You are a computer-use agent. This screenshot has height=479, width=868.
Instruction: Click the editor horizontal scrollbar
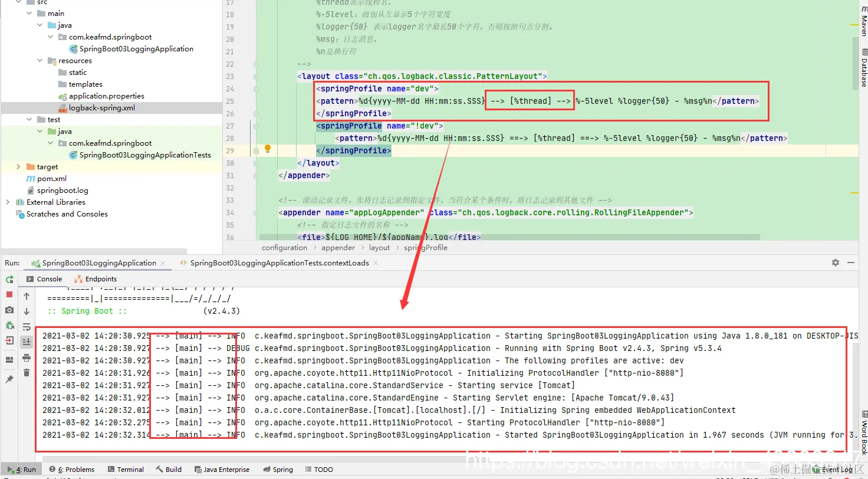tap(509, 238)
